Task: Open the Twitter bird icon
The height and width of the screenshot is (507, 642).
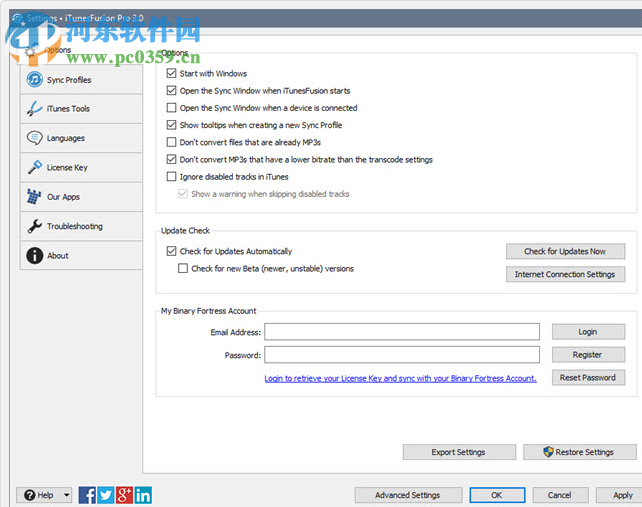Action: (x=106, y=495)
